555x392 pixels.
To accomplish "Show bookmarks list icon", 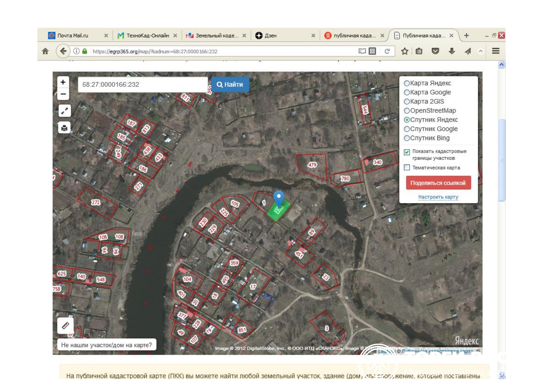I will pyautogui.click(x=419, y=51).
